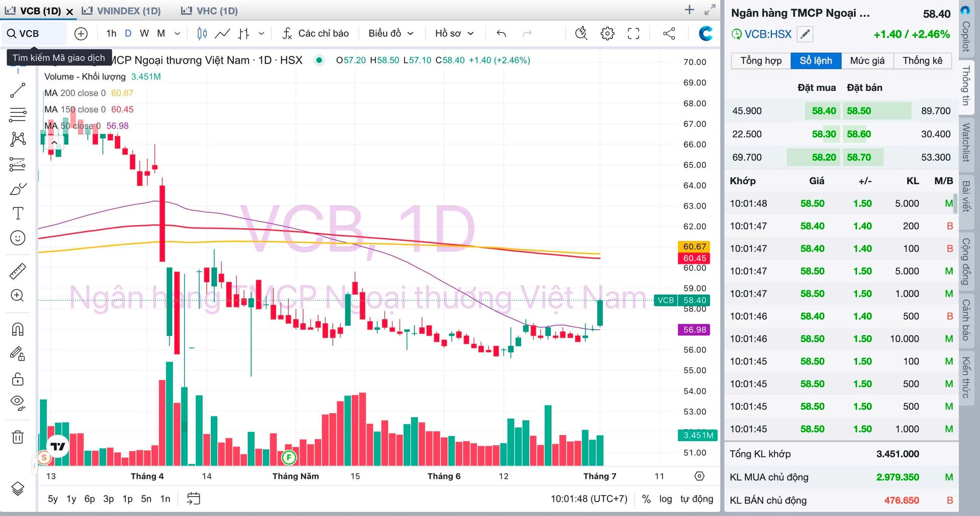Open the object tree layers icon

coord(18,488)
